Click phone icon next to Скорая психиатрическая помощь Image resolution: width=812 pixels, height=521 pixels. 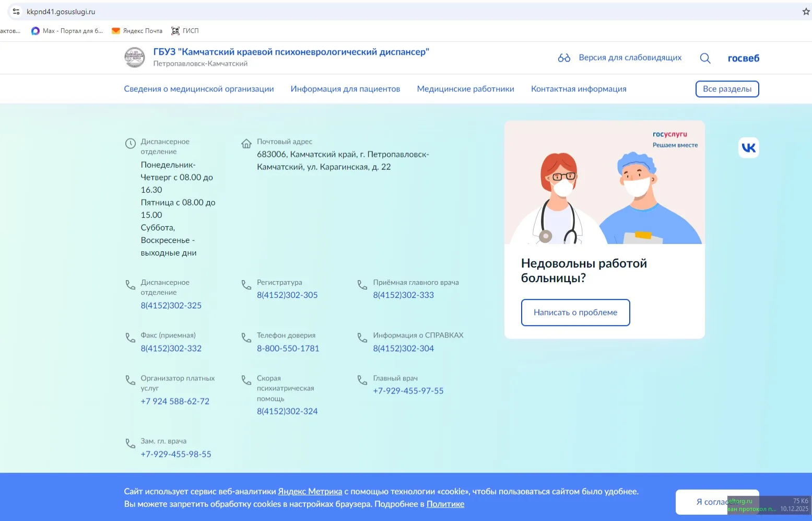click(246, 380)
